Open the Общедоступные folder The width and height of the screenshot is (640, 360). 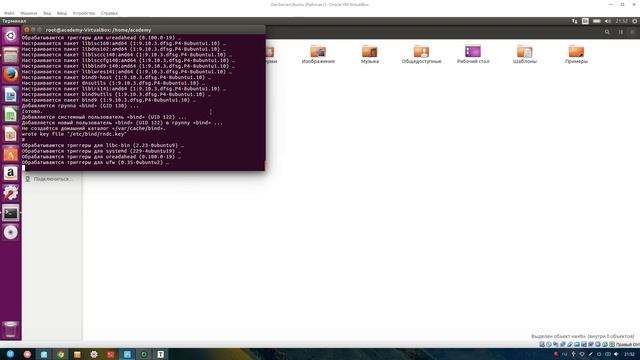click(421, 54)
